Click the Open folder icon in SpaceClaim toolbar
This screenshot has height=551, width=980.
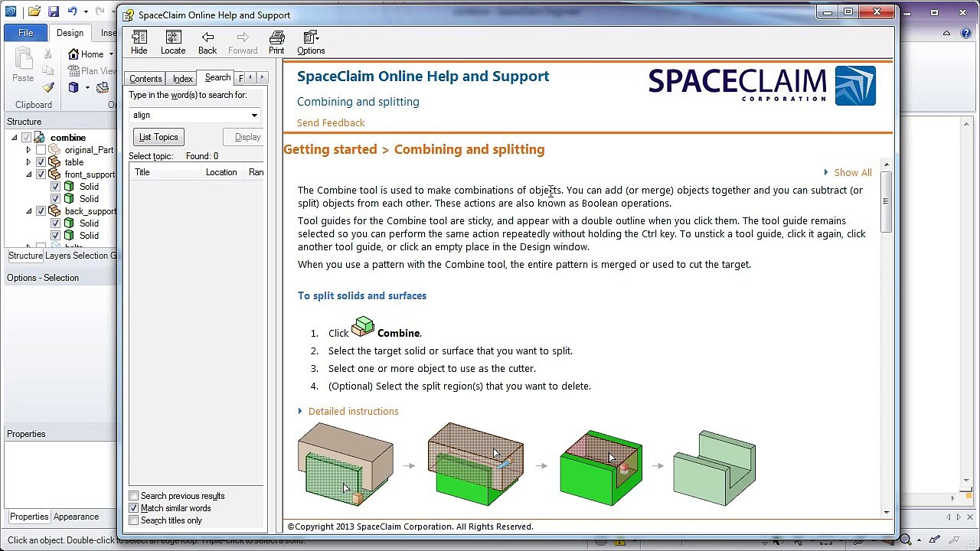coord(34,11)
